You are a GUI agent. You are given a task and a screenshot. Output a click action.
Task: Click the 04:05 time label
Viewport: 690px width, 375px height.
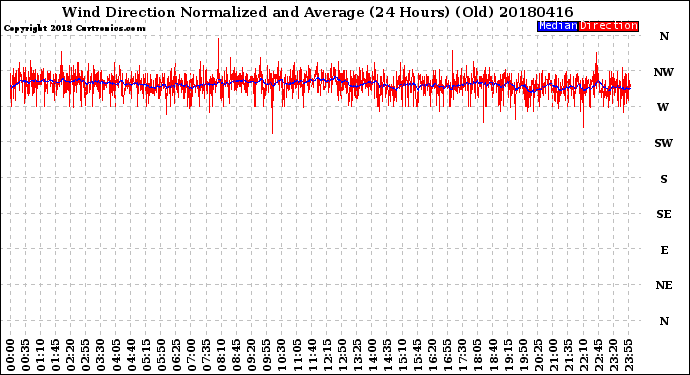[x=116, y=355]
